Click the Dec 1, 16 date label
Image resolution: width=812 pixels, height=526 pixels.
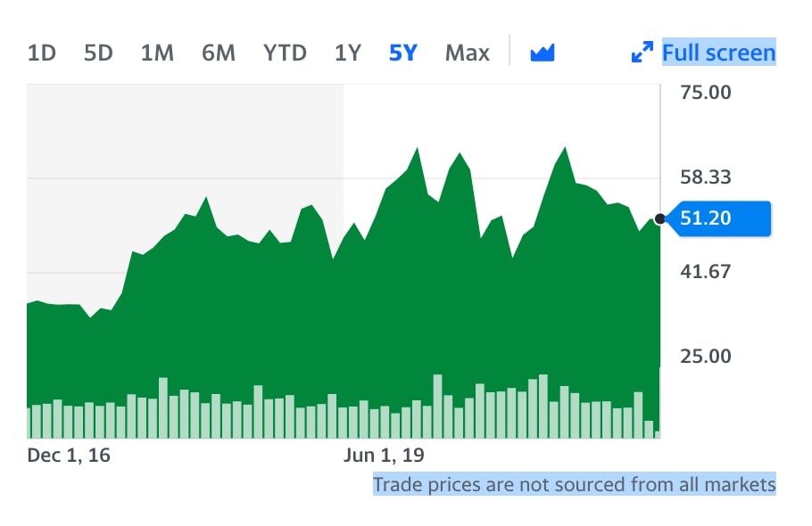point(69,456)
